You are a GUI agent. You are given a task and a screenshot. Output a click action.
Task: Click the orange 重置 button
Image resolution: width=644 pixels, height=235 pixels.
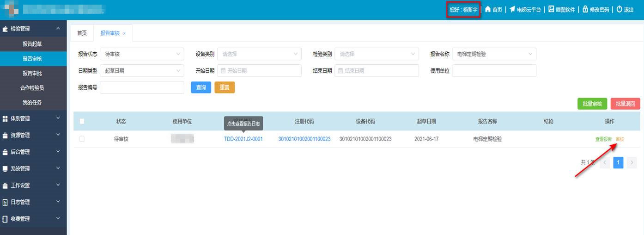pyautogui.click(x=225, y=87)
